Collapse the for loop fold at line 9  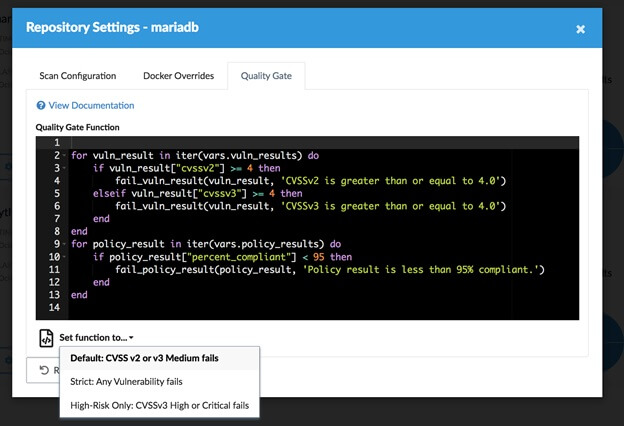pyautogui.click(x=64, y=244)
